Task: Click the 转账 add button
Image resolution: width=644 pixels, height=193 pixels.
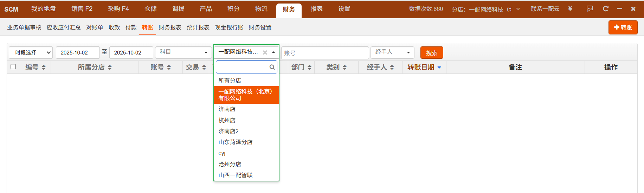Action: pyautogui.click(x=623, y=27)
